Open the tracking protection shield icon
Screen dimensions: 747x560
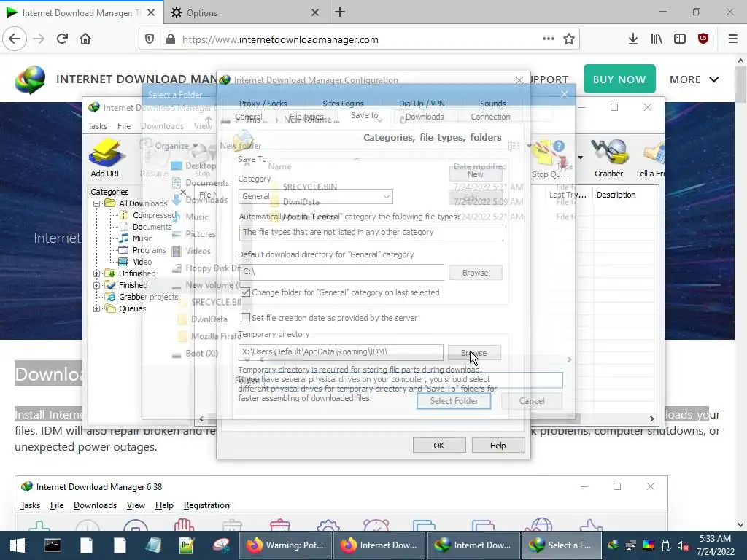pyautogui.click(x=149, y=39)
